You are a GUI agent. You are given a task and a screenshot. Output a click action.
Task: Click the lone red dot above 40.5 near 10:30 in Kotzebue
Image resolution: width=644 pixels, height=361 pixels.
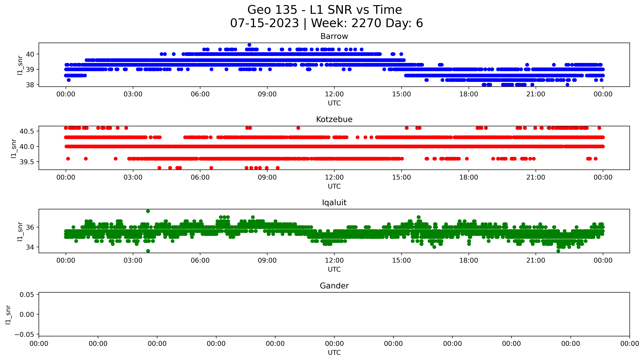(298, 128)
